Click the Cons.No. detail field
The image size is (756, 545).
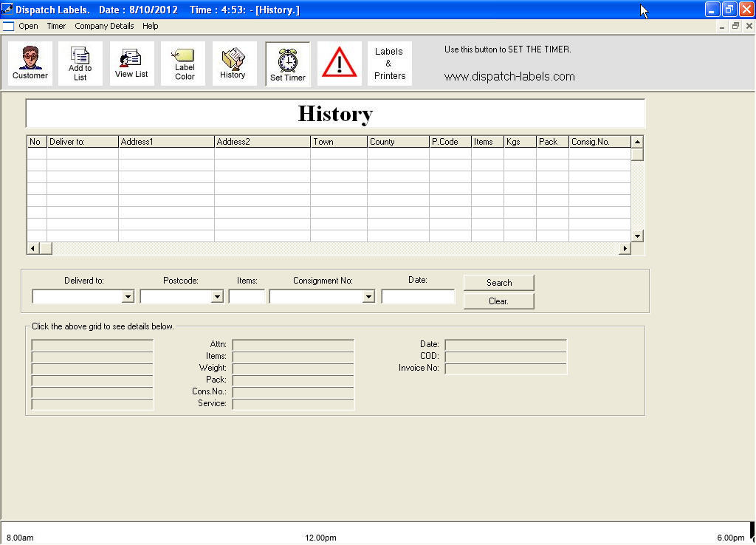click(293, 391)
